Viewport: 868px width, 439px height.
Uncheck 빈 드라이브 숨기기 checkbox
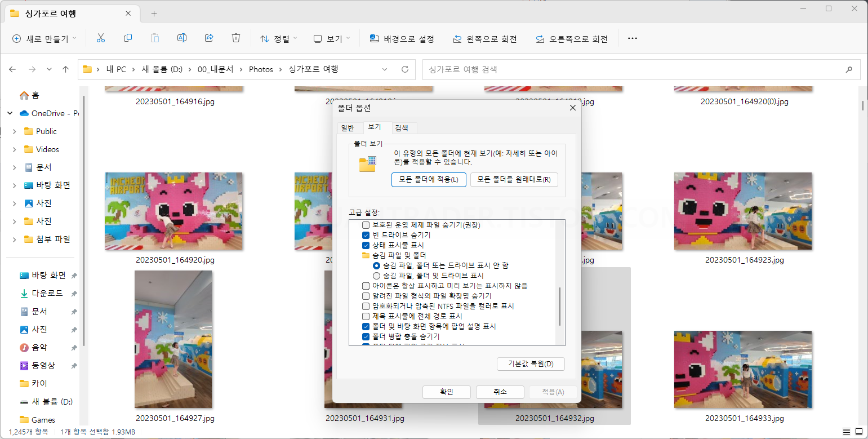(366, 235)
